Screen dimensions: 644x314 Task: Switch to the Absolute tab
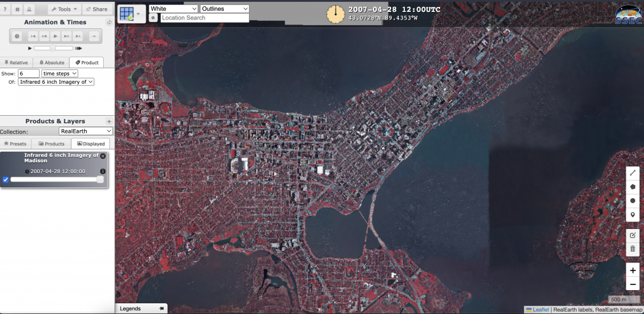[x=52, y=62]
